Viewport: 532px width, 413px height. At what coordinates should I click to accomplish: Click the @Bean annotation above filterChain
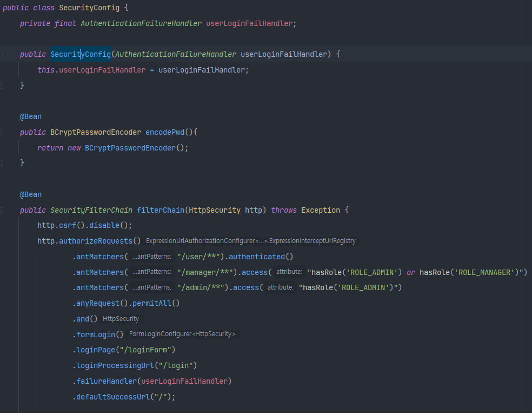pos(31,195)
